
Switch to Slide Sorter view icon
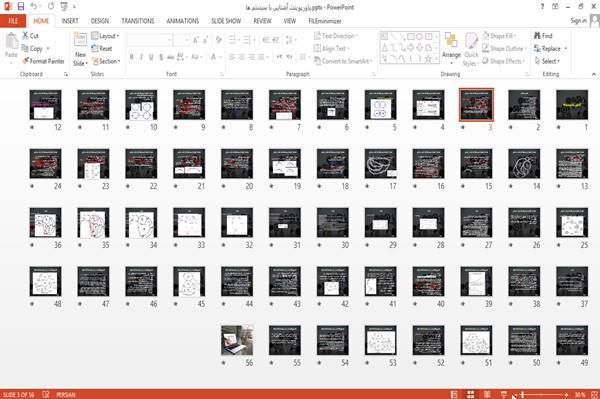[x=471, y=394]
